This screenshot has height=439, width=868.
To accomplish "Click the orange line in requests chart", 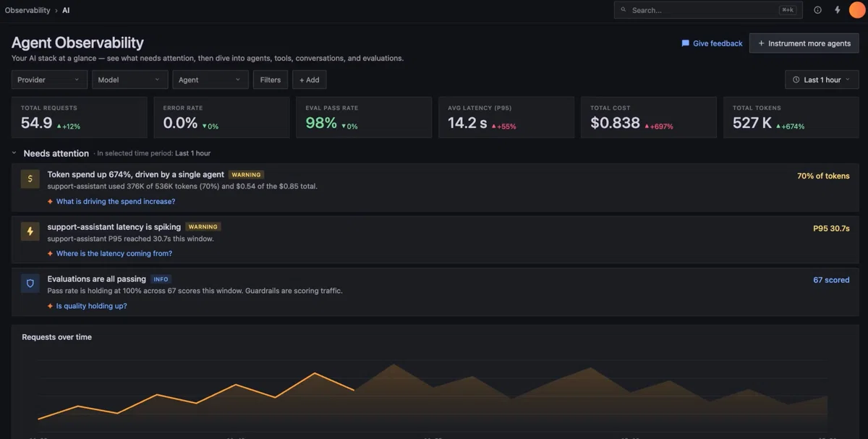I will pos(197,396).
